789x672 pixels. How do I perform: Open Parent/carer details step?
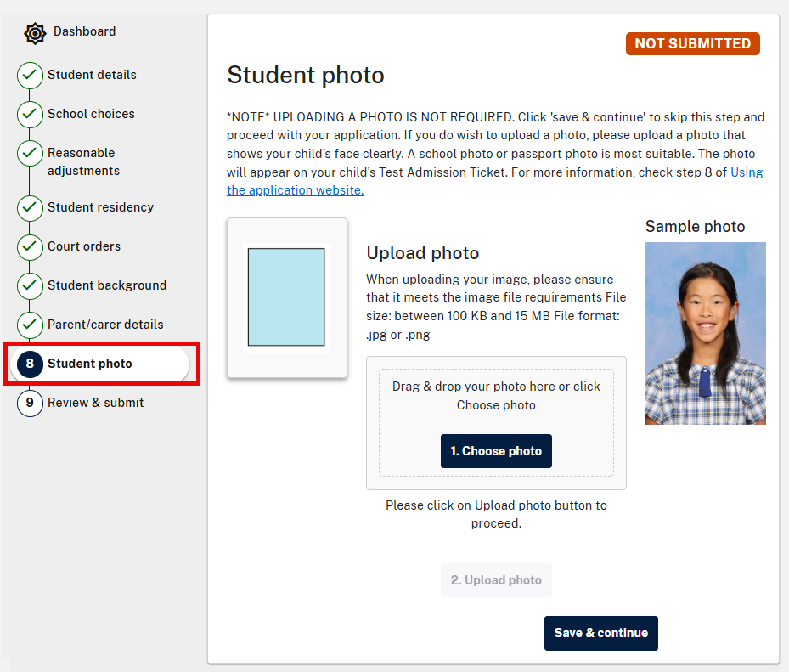105,325
